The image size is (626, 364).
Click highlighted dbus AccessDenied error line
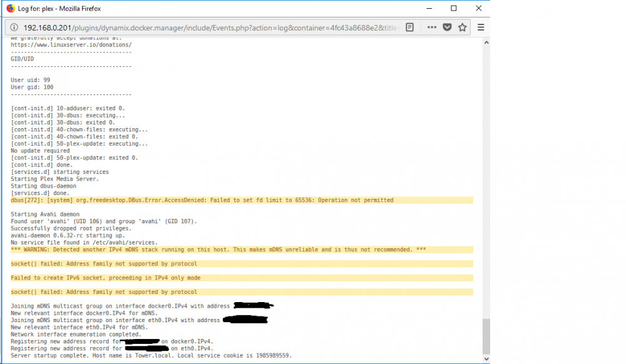pos(242,200)
